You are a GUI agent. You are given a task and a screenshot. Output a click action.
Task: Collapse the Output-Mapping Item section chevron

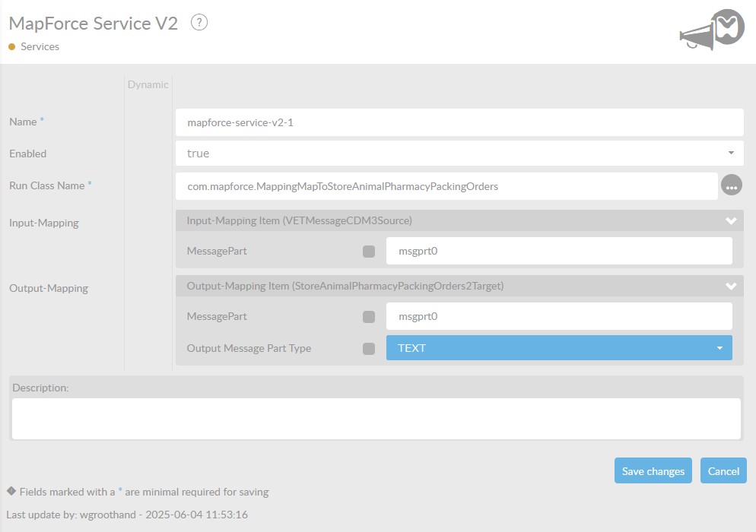[731, 287]
